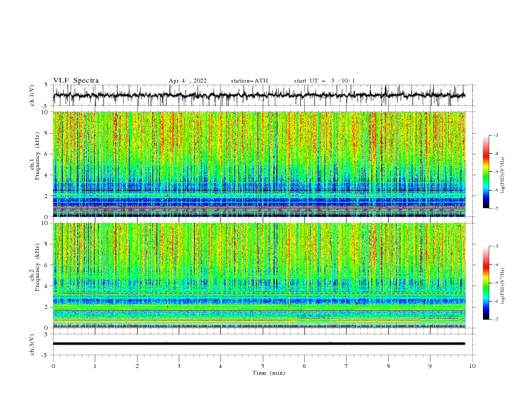Click the '8' tick label on time axis
The height and width of the screenshot is (411, 532).
(388, 366)
